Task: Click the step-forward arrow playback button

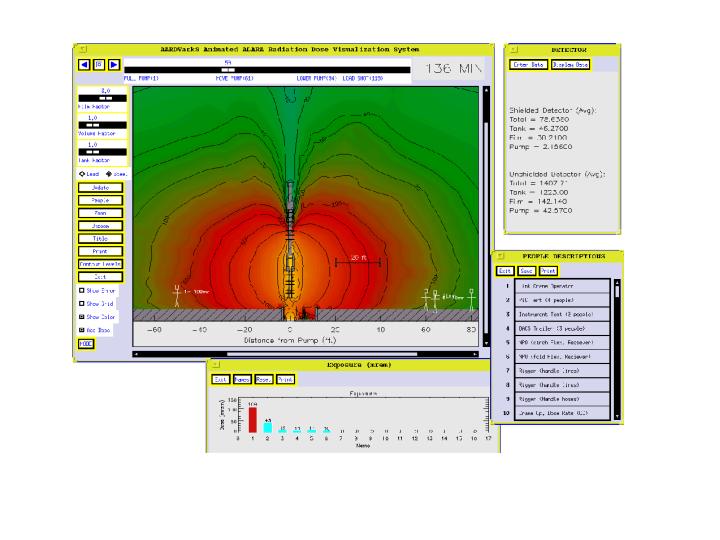Action: [x=114, y=65]
